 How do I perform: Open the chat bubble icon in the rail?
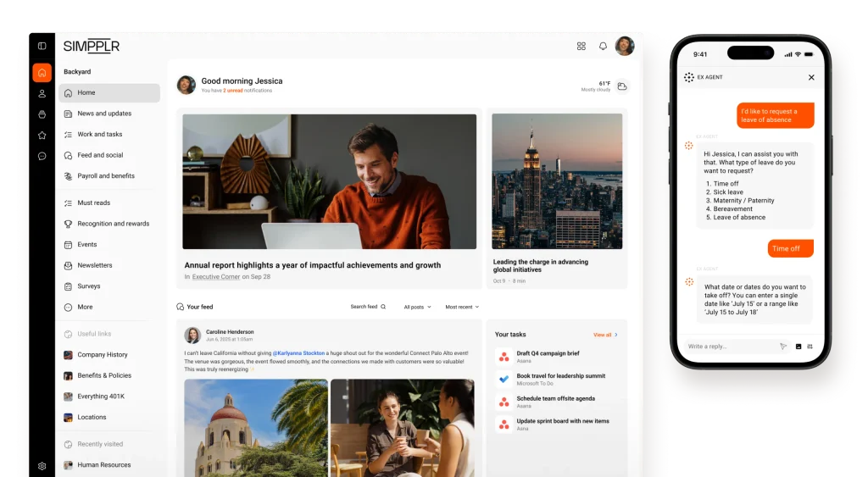point(42,157)
